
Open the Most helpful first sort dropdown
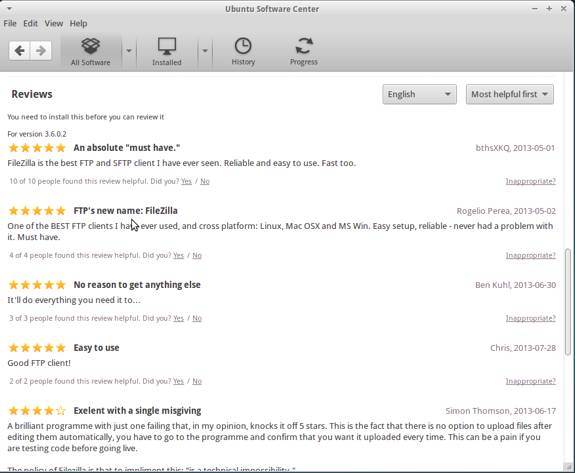(x=510, y=94)
